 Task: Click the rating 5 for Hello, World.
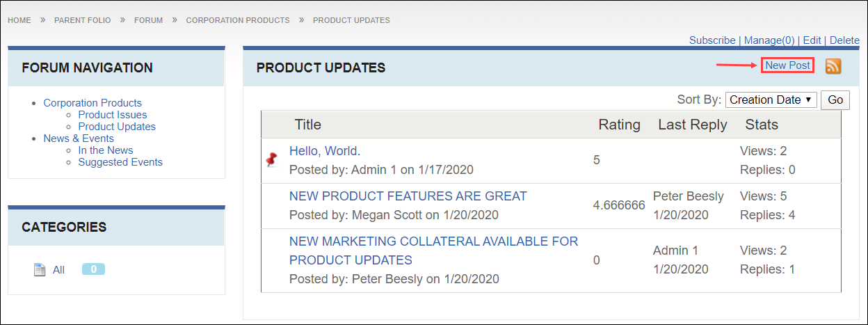[x=597, y=160]
